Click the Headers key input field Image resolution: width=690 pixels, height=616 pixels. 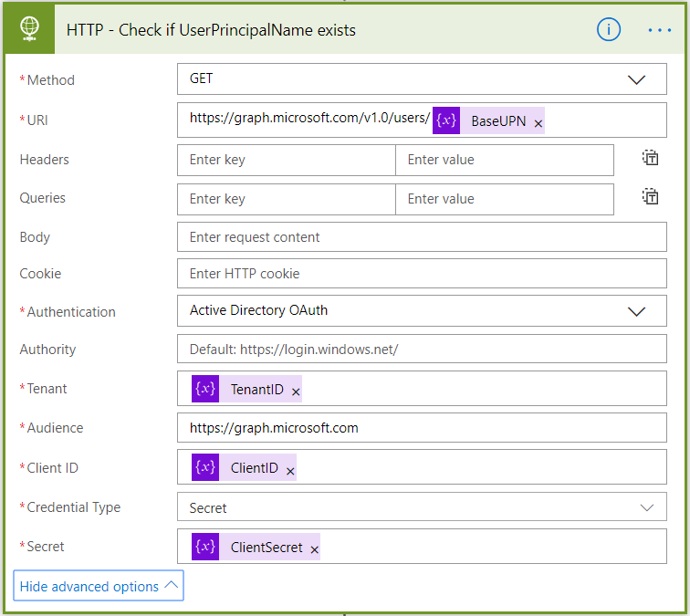[x=286, y=160]
